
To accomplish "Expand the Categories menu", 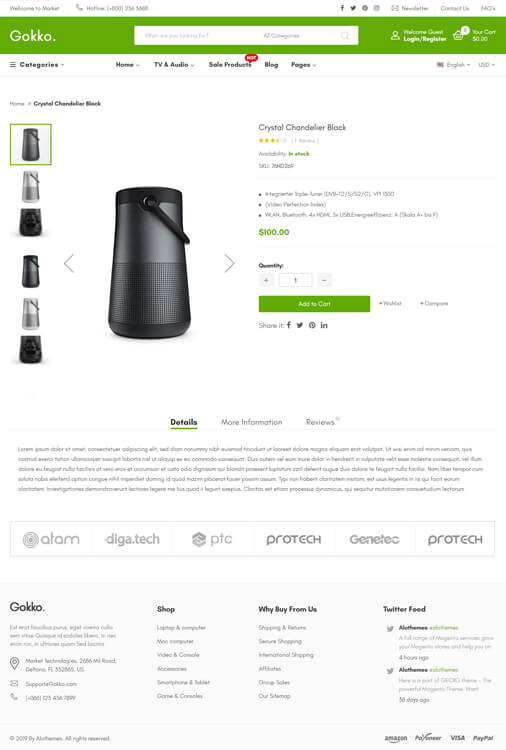I will click(37, 65).
